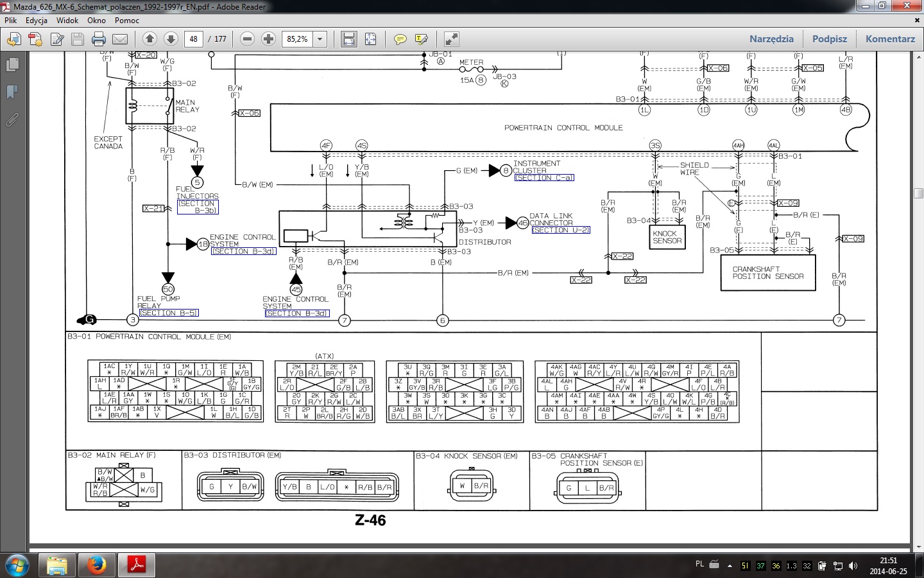Viewport: 924px width, 578px height.
Task: Select the Highlight text tool
Action: click(x=422, y=39)
